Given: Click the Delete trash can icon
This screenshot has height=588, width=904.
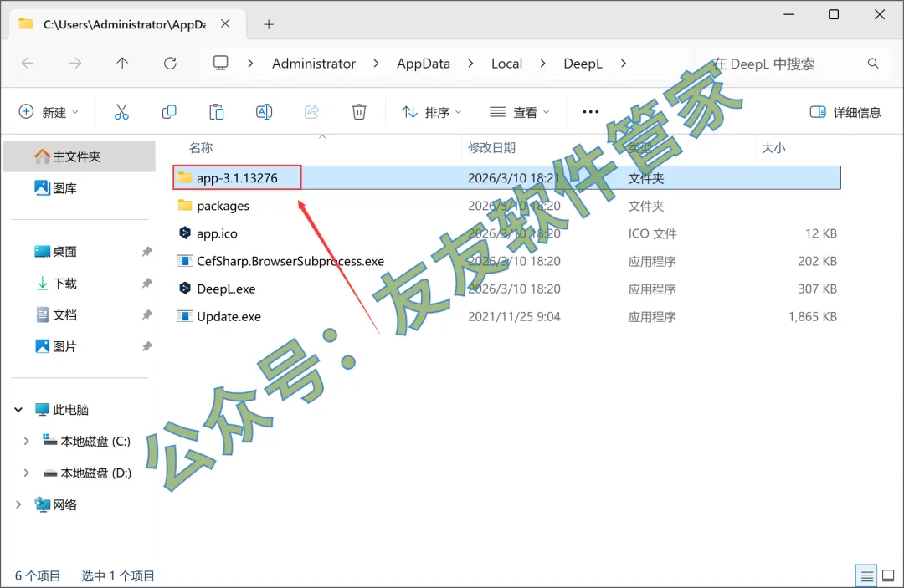Looking at the screenshot, I should coord(359,112).
